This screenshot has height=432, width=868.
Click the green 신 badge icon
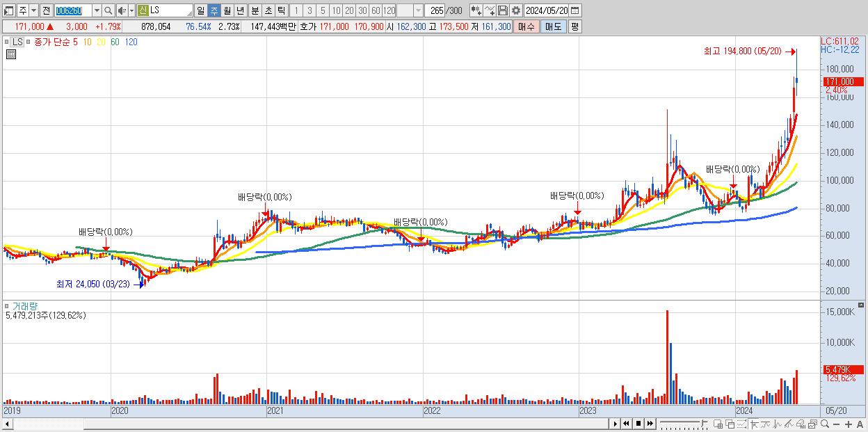click(142, 10)
